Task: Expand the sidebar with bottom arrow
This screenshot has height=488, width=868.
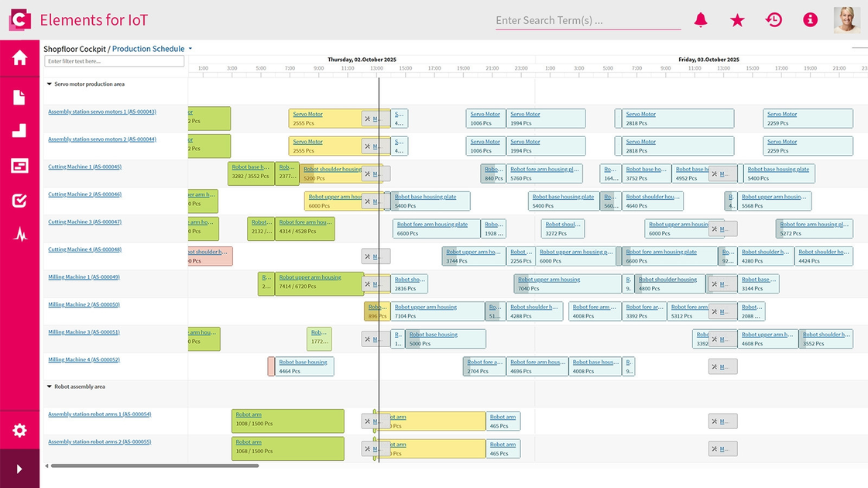Action: coord(19,469)
